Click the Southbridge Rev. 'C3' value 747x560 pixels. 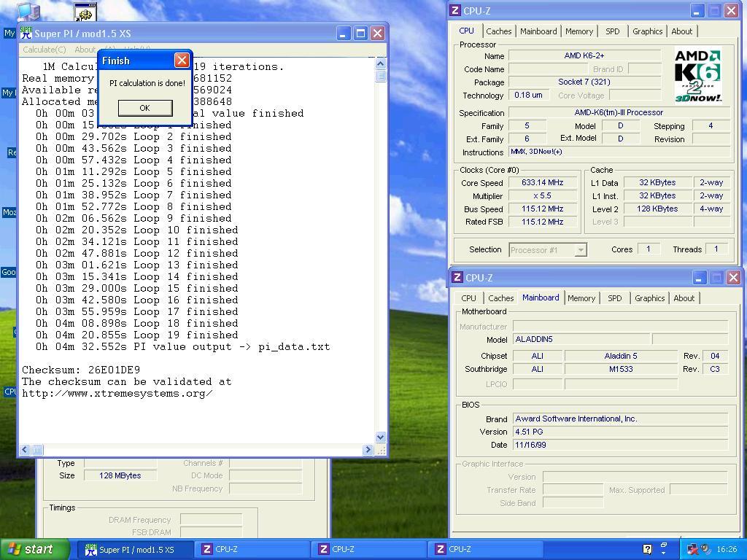715,369
